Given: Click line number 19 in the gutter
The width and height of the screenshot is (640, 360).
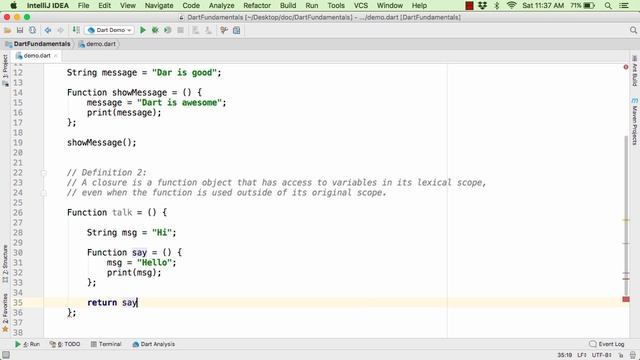Looking at the screenshot, I should tap(18, 142).
